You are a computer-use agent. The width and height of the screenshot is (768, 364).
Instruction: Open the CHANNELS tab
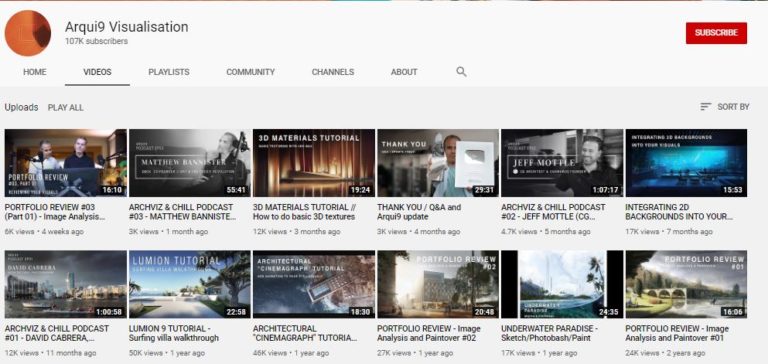click(x=333, y=72)
